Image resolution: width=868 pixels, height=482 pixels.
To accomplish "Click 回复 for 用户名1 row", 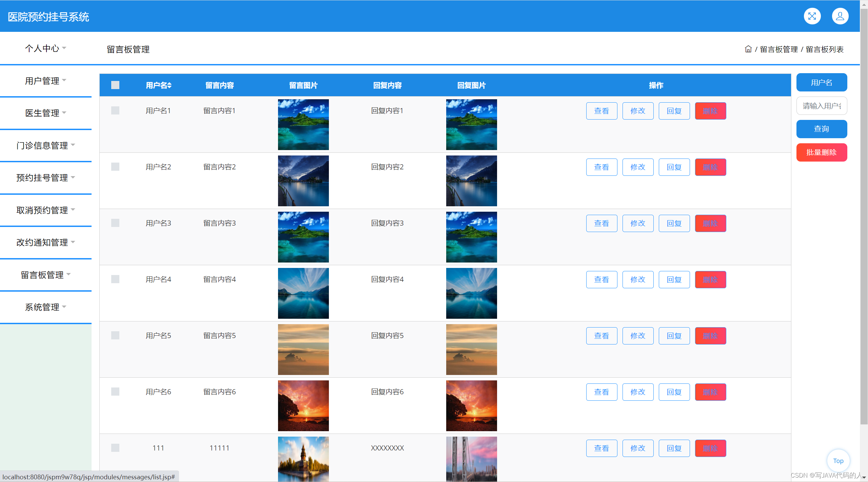I will (x=674, y=111).
